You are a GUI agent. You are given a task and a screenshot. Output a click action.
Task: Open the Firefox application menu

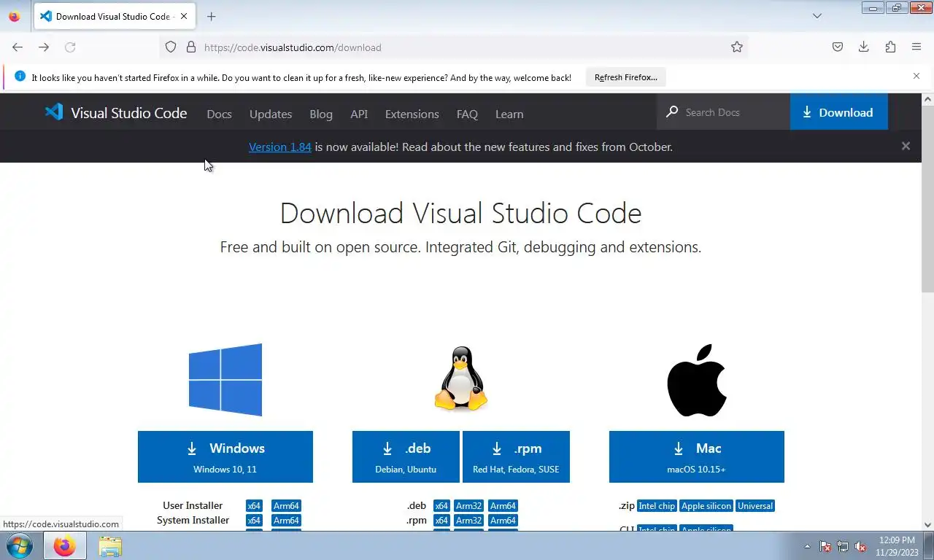click(916, 47)
